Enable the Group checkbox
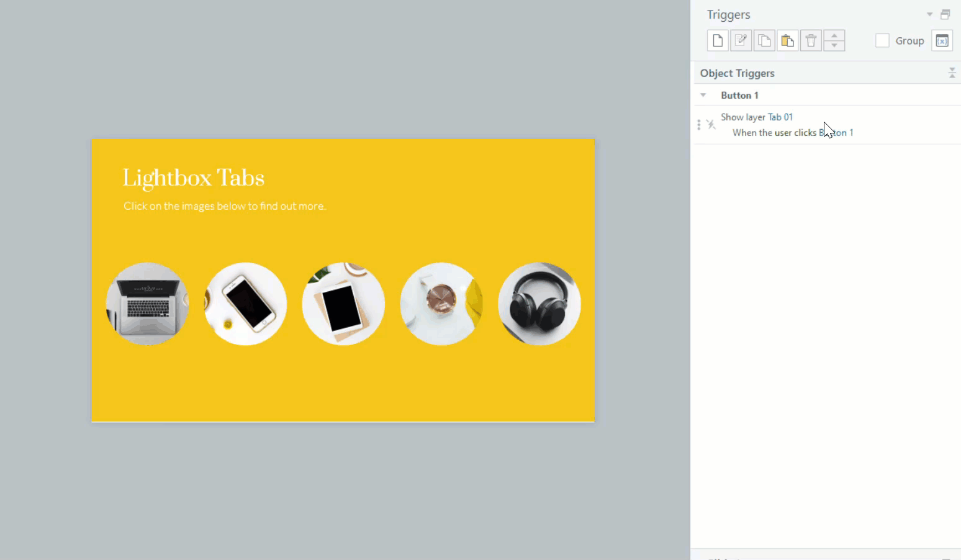 coord(882,41)
